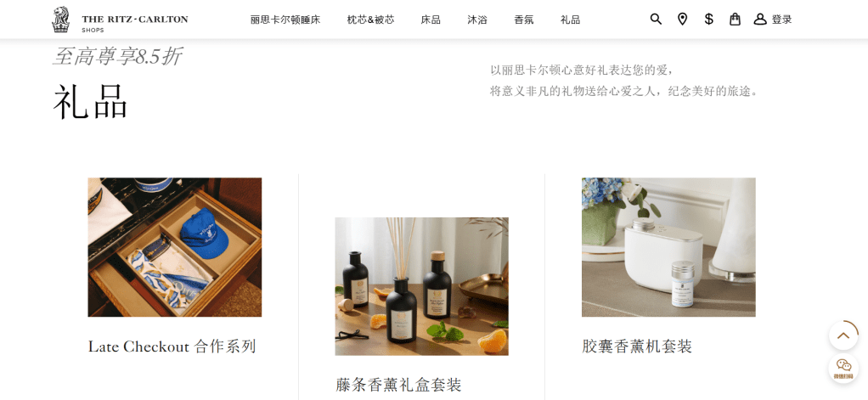This screenshot has height=400, width=868.
Task: Click the 藤条香薰礼盒套装 title link
Action: pos(398,385)
